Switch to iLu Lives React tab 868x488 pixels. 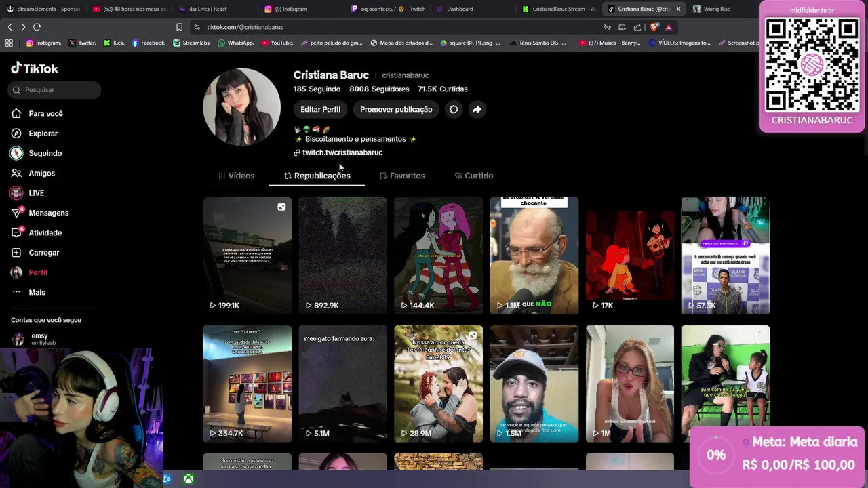[214, 9]
